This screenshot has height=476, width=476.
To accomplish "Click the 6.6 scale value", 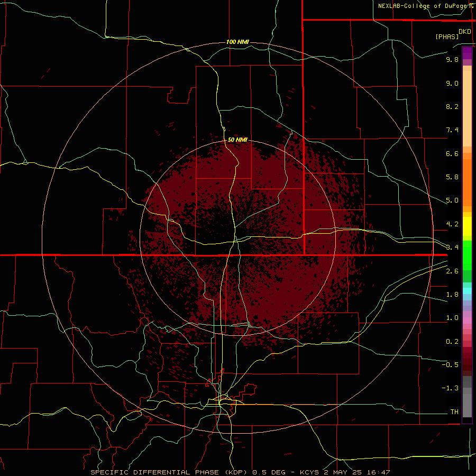I will click(452, 153).
